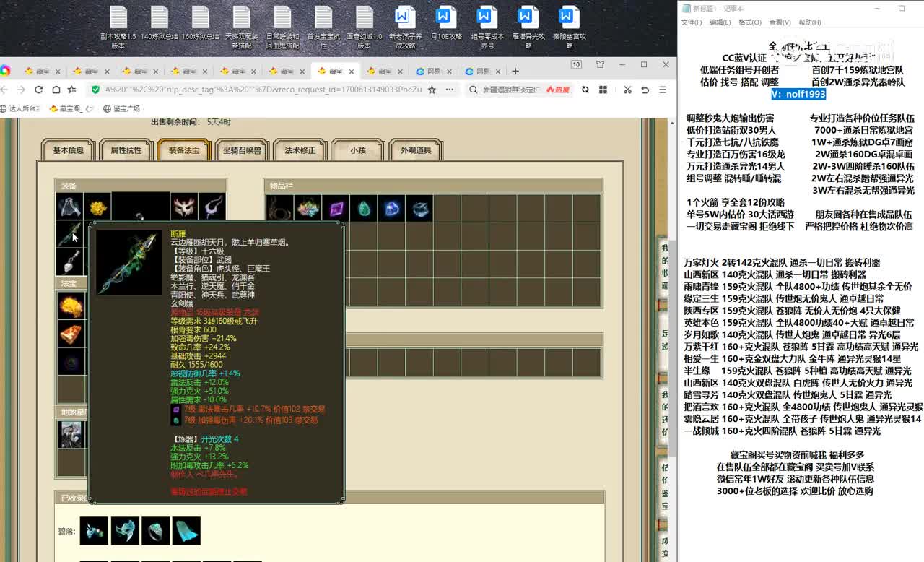Switch to the 基本信息 tab

point(68,150)
